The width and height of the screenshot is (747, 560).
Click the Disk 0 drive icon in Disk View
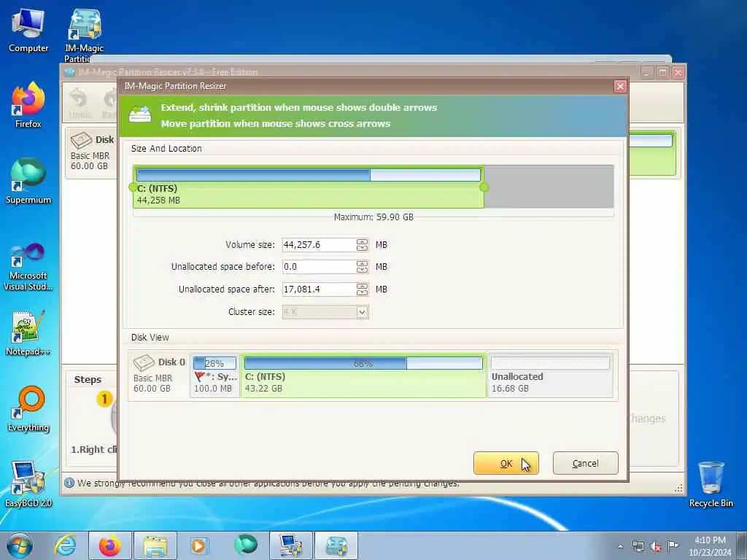point(144,363)
